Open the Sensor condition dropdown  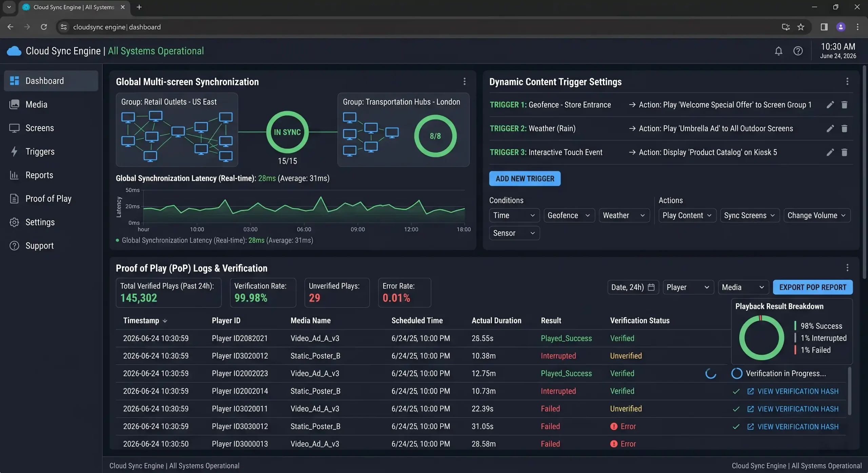[x=514, y=233]
